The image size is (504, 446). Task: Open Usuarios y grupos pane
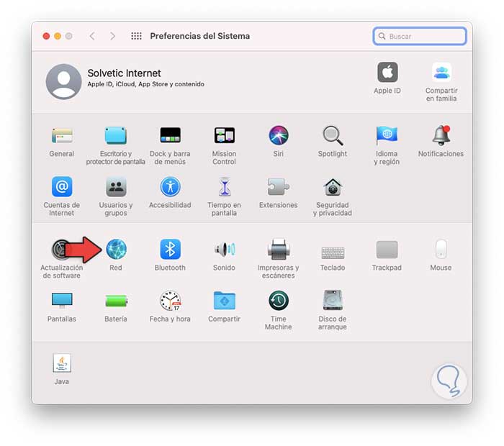[116, 186]
